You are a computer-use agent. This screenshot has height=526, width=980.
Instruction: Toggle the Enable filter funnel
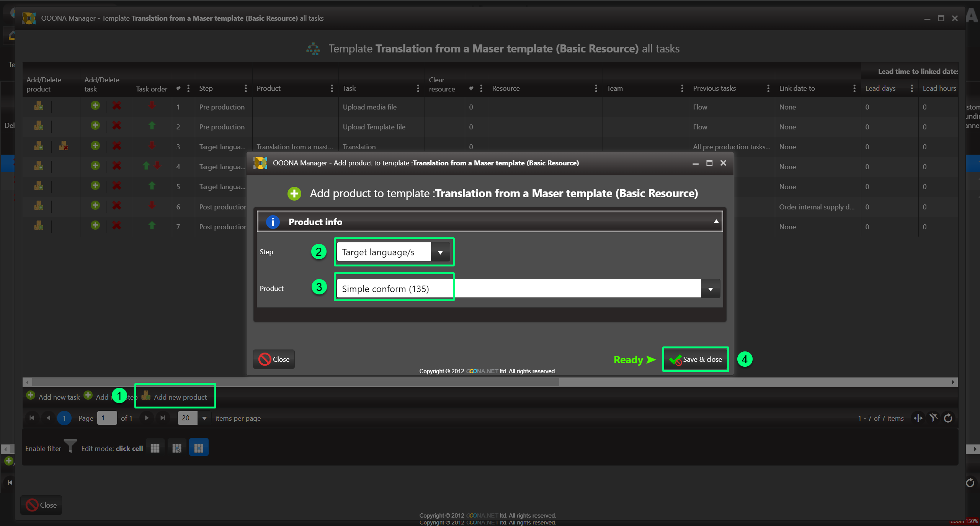[70, 446]
